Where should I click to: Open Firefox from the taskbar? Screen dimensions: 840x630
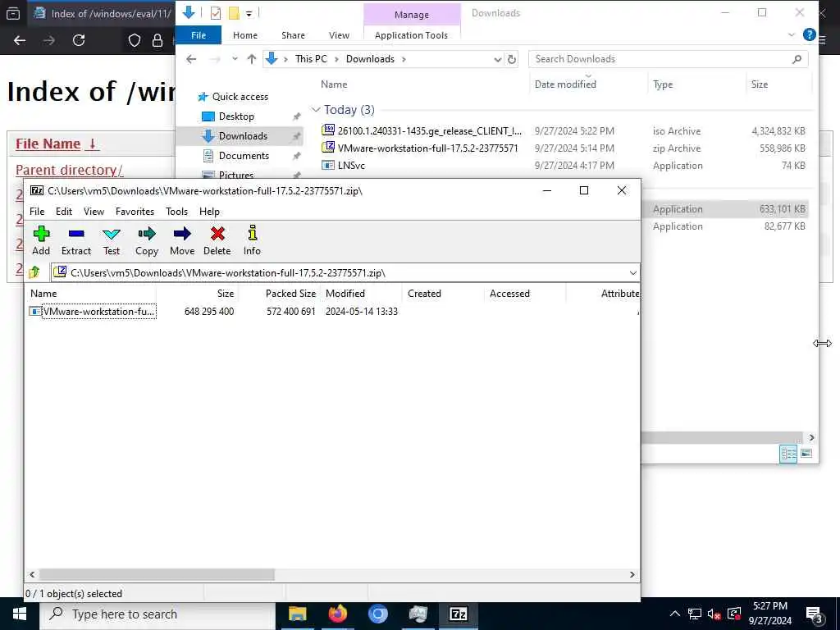click(x=338, y=614)
